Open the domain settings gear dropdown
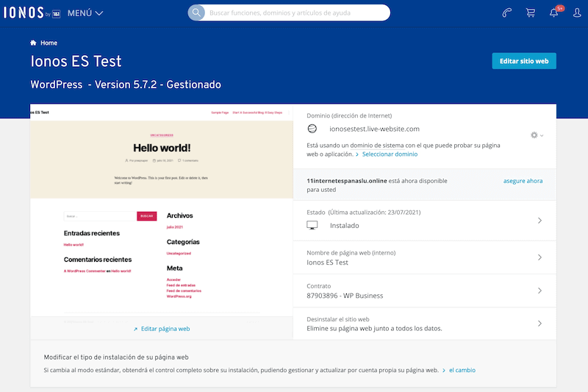The height and width of the screenshot is (392, 588). point(537,135)
